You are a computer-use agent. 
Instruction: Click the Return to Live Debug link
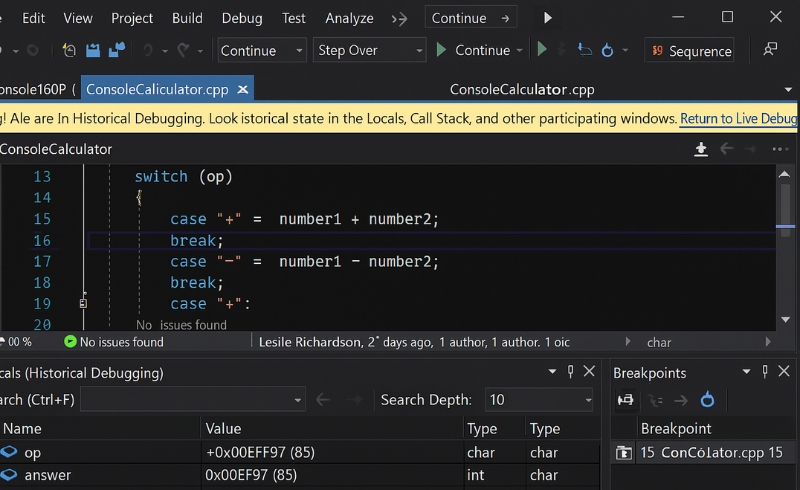click(x=738, y=118)
